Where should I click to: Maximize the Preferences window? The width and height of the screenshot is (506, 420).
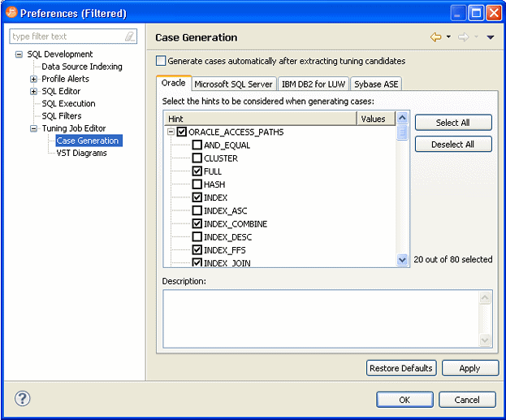(x=476, y=13)
